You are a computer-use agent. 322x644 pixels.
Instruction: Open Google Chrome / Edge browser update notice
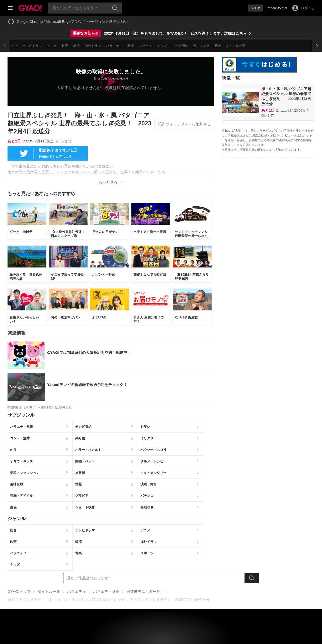point(72,22)
